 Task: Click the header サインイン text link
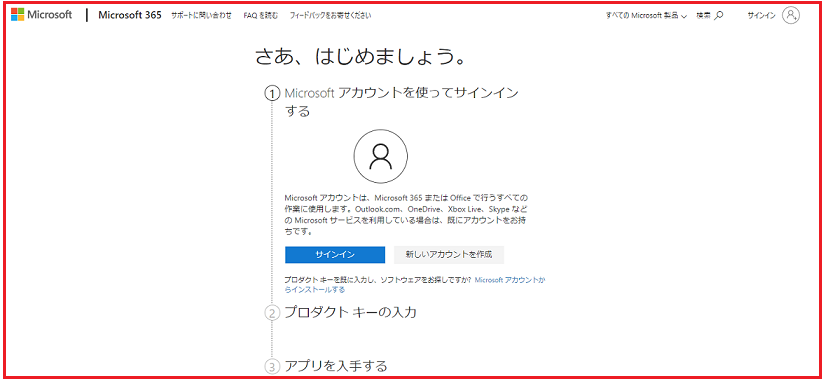click(761, 16)
